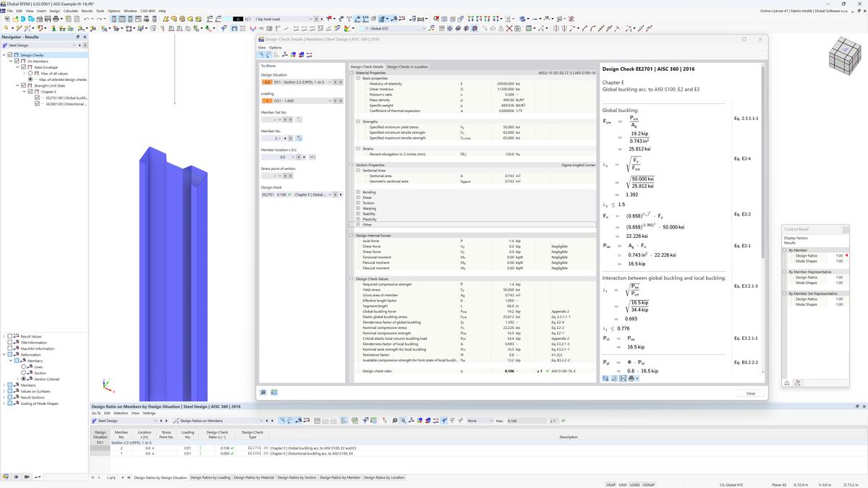Screen dimensions: 868x488
Task: Toggle Design Checks checkbox in navigator
Action: click(x=10, y=55)
